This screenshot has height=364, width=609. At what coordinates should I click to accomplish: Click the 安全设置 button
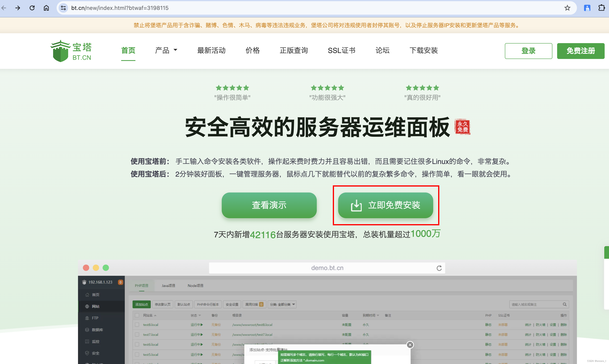point(232,304)
